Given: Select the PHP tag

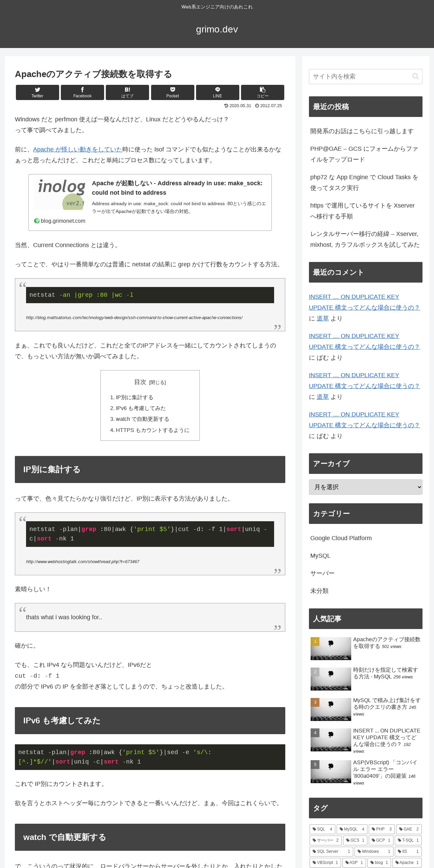Looking at the screenshot, I should 382,829.
